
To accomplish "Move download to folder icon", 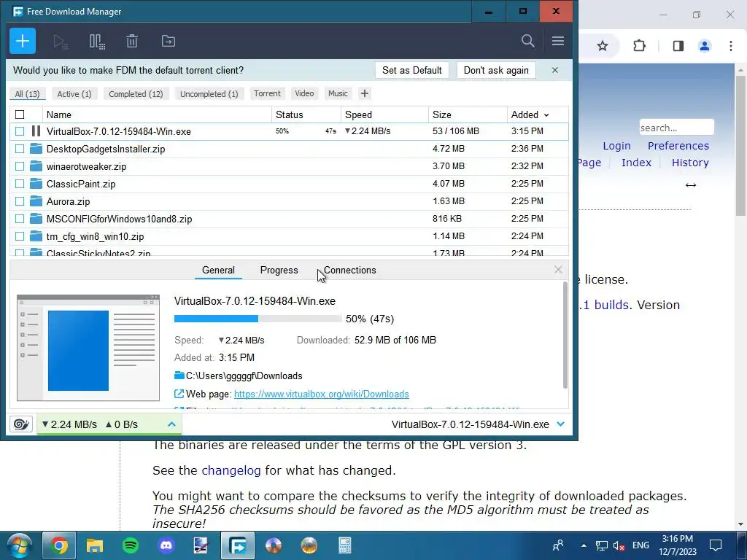I will (169, 41).
